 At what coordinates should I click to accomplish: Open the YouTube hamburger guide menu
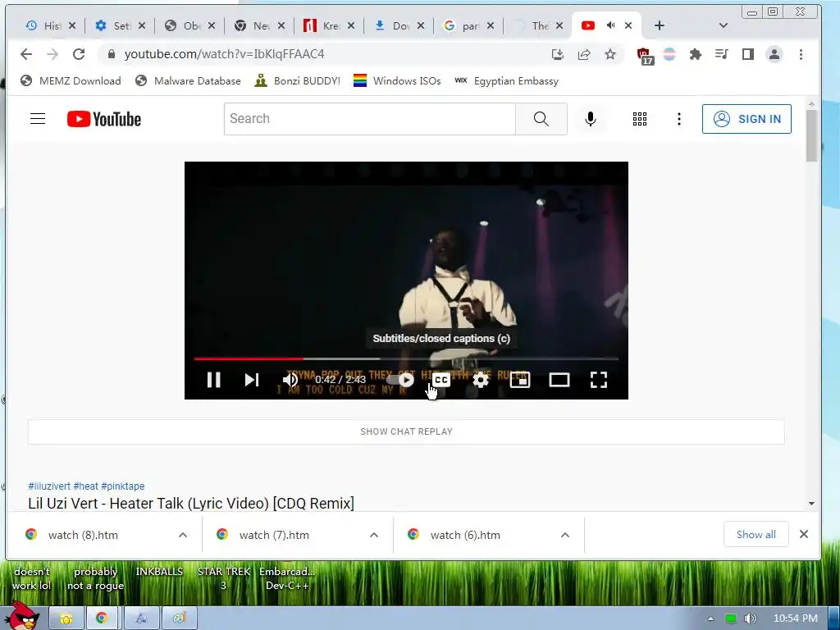coord(38,119)
